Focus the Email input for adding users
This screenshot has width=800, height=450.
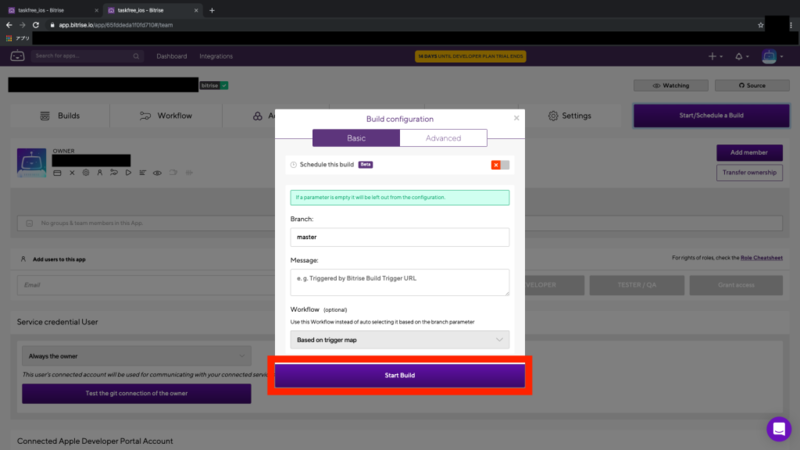tap(146, 285)
